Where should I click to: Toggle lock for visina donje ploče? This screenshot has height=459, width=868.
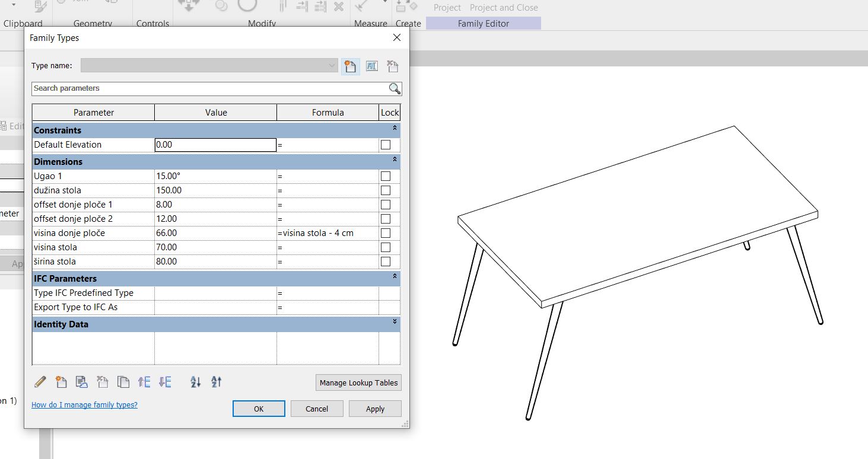coord(386,233)
